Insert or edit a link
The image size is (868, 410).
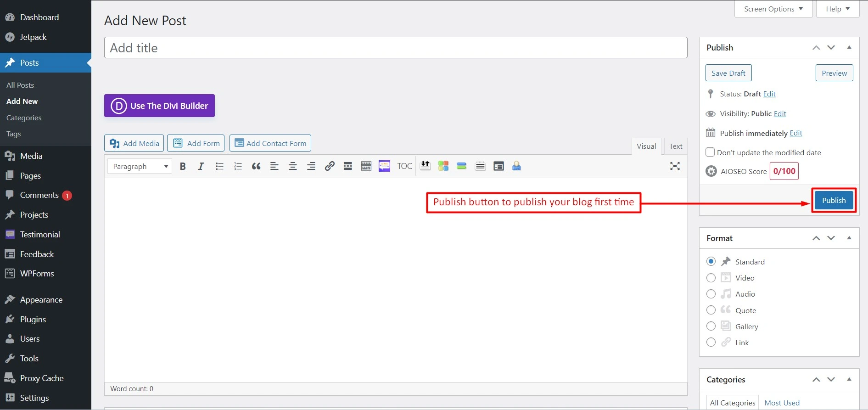coord(330,166)
